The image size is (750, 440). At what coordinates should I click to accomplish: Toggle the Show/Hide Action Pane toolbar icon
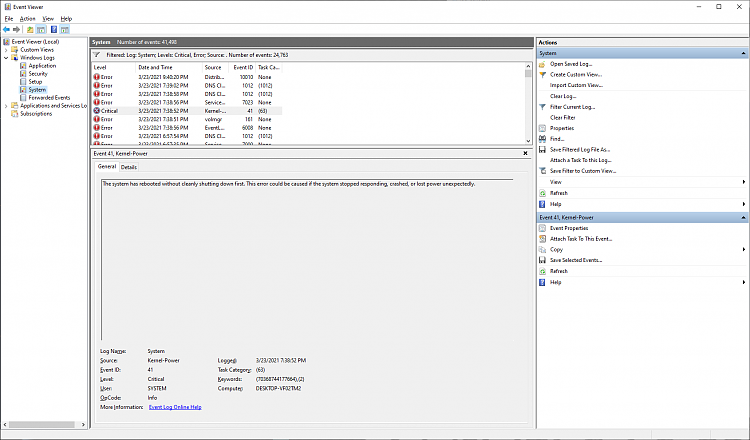coord(65,30)
